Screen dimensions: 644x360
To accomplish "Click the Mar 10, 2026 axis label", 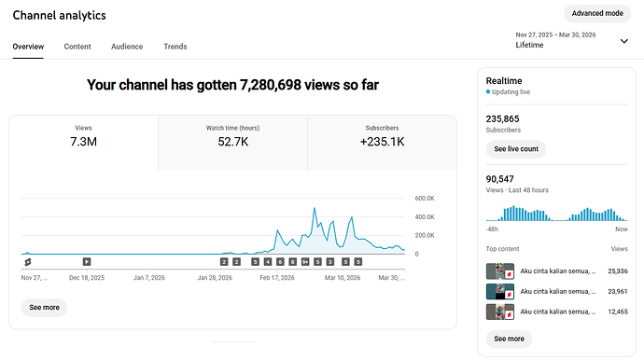I will (x=343, y=278).
